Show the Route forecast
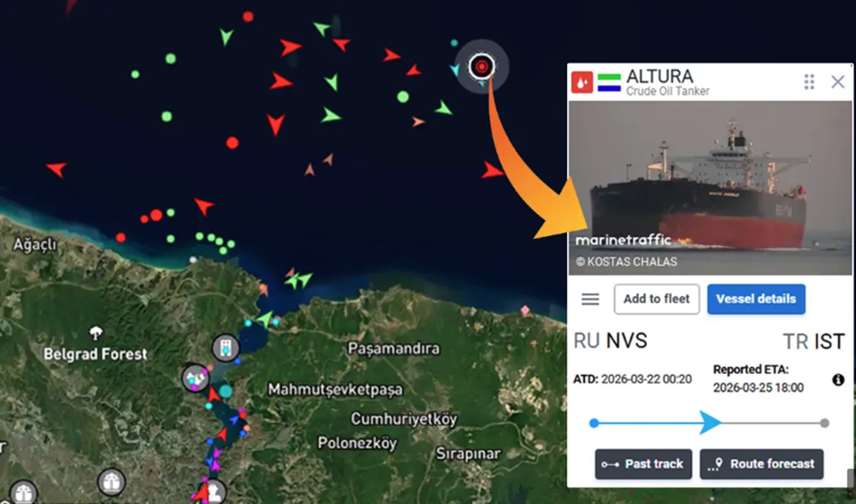The image size is (856, 504). [x=761, y=464]
